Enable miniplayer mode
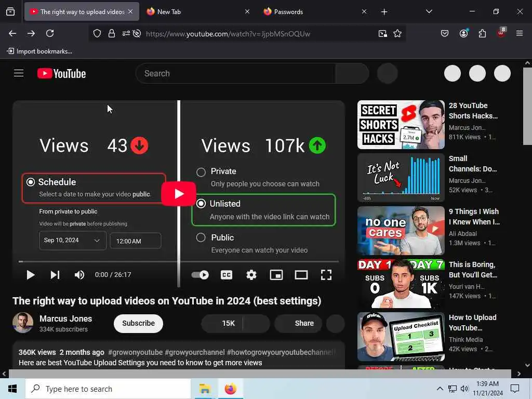Viewport: 532px width, 399px height. tap(276, 275)
